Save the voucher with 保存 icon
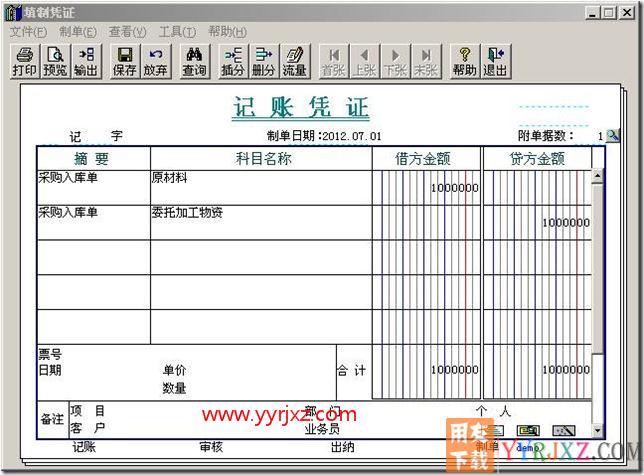 (x=125, y=62)
